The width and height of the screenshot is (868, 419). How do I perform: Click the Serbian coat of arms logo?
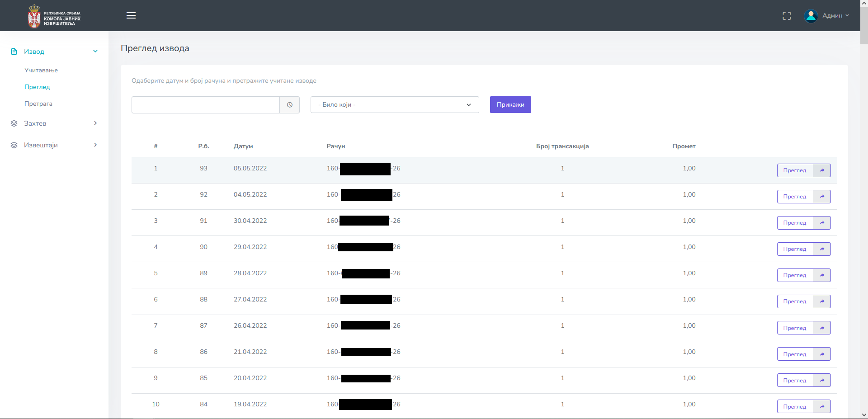(34, 16)
